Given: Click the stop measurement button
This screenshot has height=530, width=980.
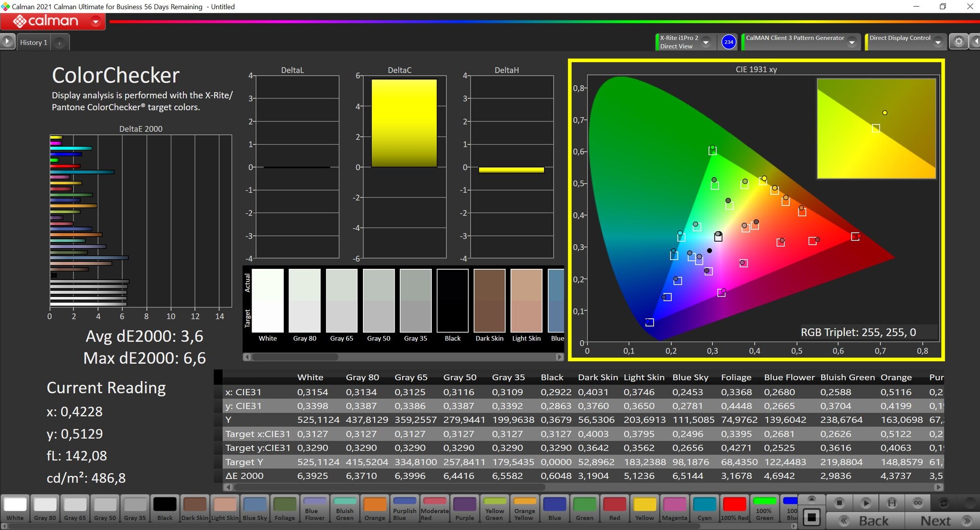Looking at the screenshot, I should click(839, 503).
